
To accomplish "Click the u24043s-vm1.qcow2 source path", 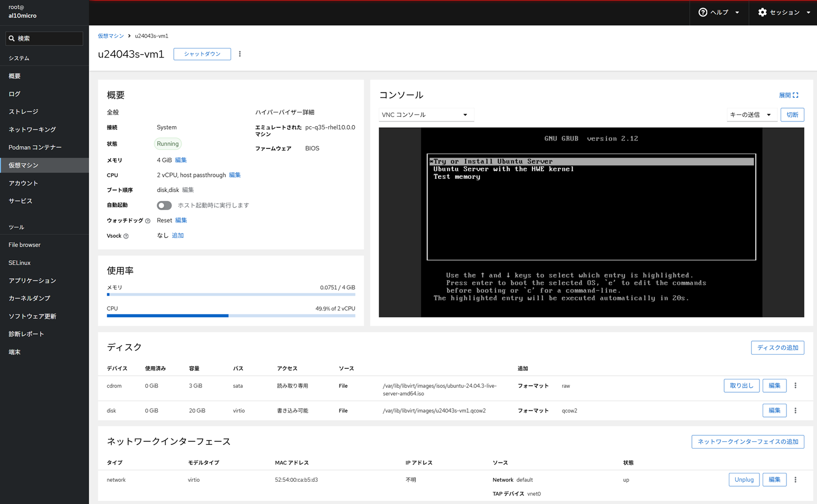I will (x=434, y=411).
